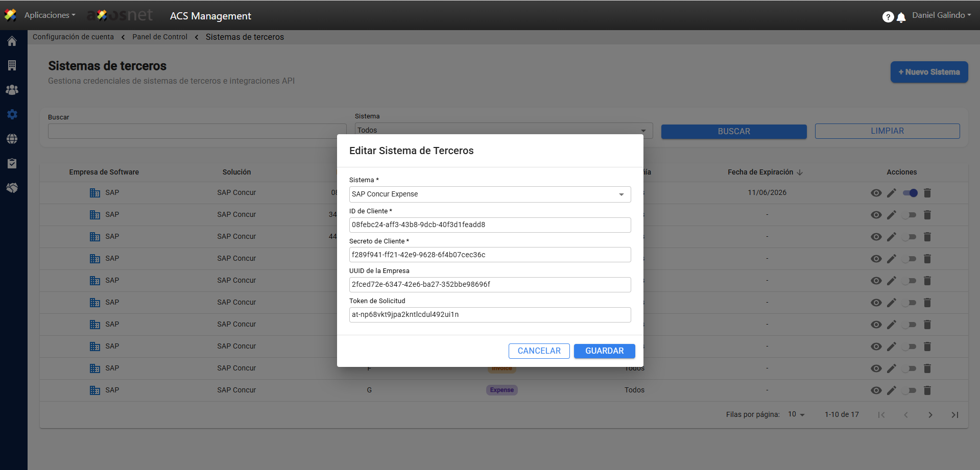Open the globe icon in the sidebar
The width and height of the screenshot is (980, 470).
pyautogui.click(x=12, y=139)
